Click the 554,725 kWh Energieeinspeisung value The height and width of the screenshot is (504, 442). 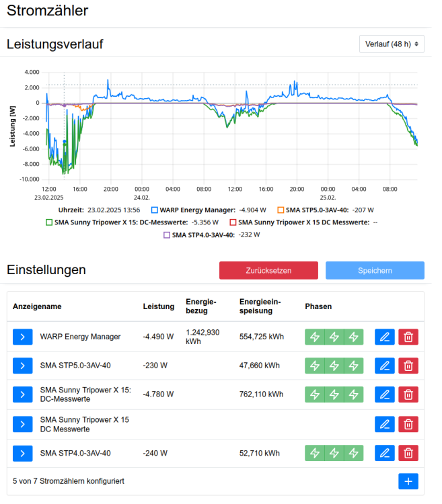coord(262,337)
